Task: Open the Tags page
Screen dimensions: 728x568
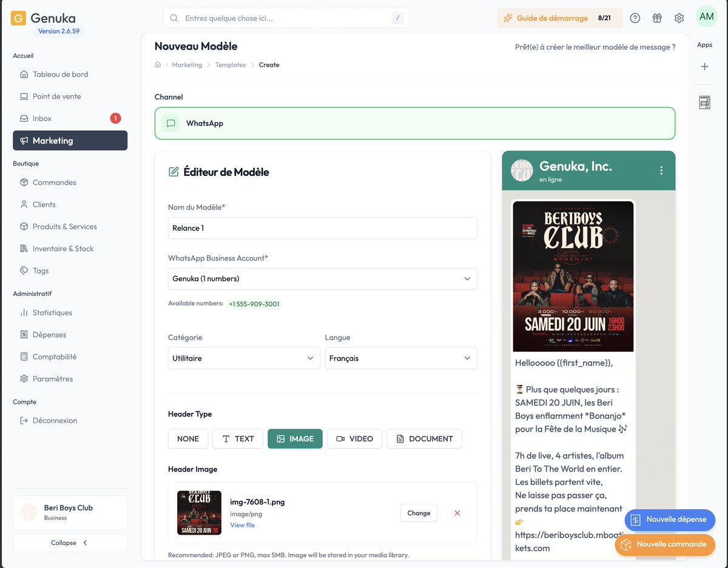Action: pos(70,270)
